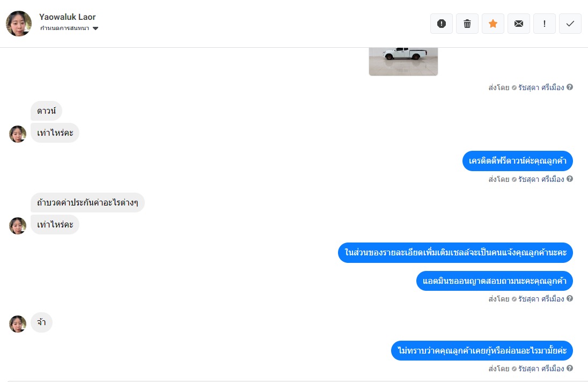588x382 pixels.
Task: Mark conversation as spam with exclamation circle icon
Action: coord(442,24)
